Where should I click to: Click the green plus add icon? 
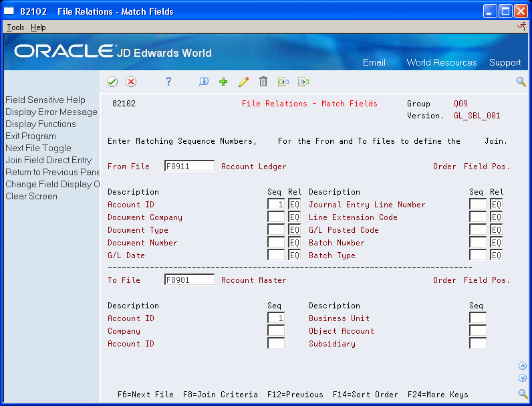pyautogui.click(x=223, y=82)
